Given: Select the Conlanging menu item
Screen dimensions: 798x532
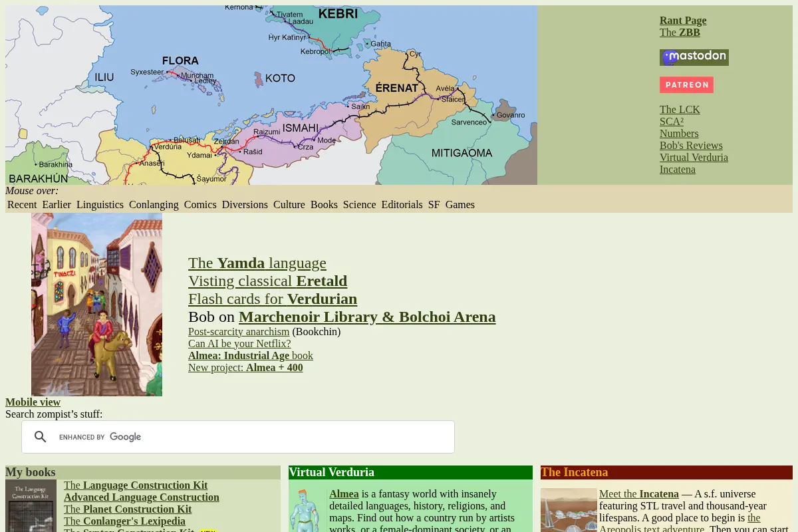Looking at the screenshot, I should (154, 205).
